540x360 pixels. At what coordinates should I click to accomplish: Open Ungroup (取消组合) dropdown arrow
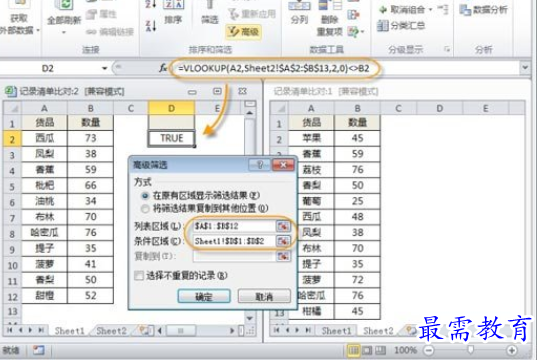(x=430, y=10)
